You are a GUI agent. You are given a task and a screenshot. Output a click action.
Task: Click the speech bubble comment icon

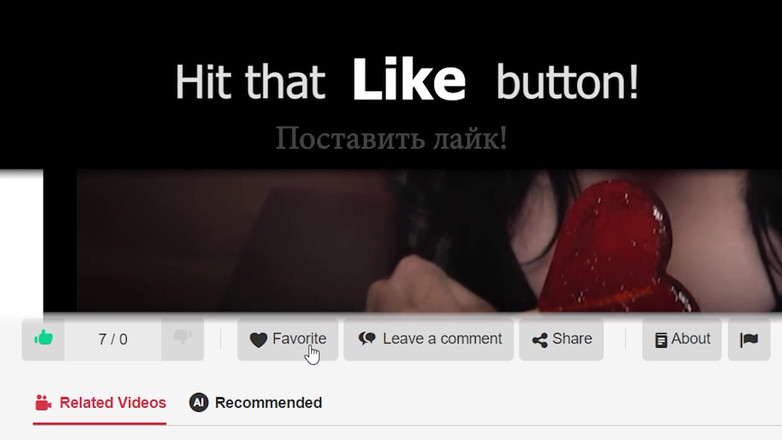click(x=367, y=339)
